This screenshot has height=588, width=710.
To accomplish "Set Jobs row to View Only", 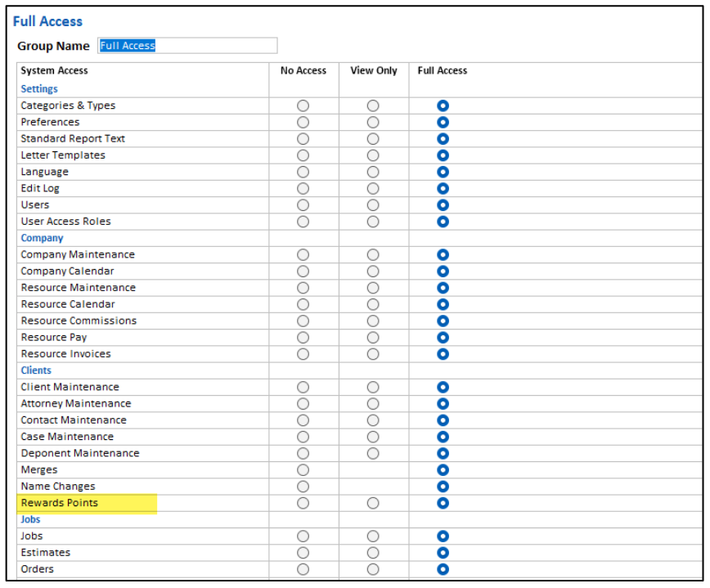I will 373,536.
